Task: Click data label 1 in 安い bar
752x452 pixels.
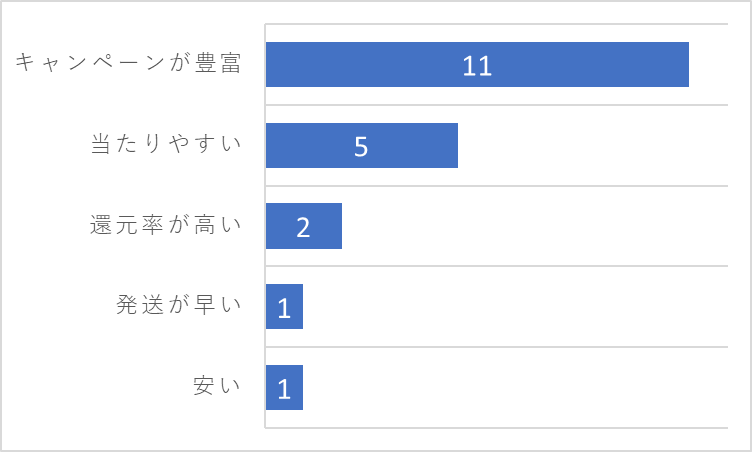Action: [284, 389]
